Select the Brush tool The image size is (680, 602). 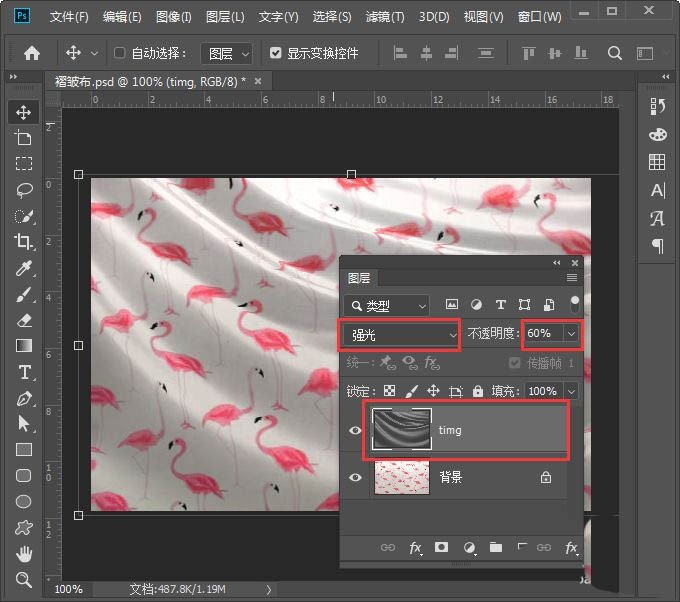pyautogui.click(x=23, y=294)
